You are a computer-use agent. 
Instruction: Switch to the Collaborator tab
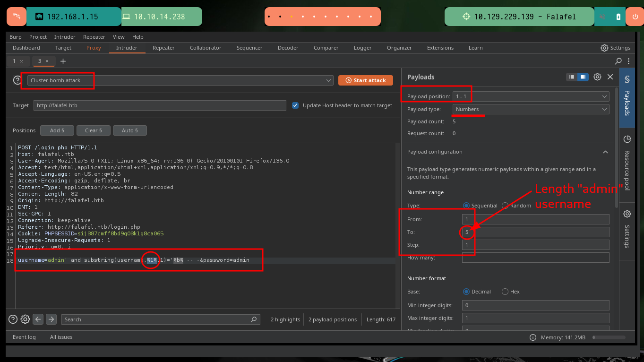tap(206, 48)
